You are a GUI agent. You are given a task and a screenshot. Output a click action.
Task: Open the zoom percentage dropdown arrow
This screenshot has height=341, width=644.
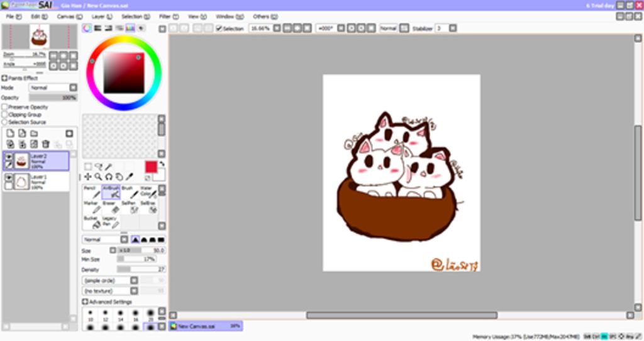pyautogui.click(x=277, y=28)
